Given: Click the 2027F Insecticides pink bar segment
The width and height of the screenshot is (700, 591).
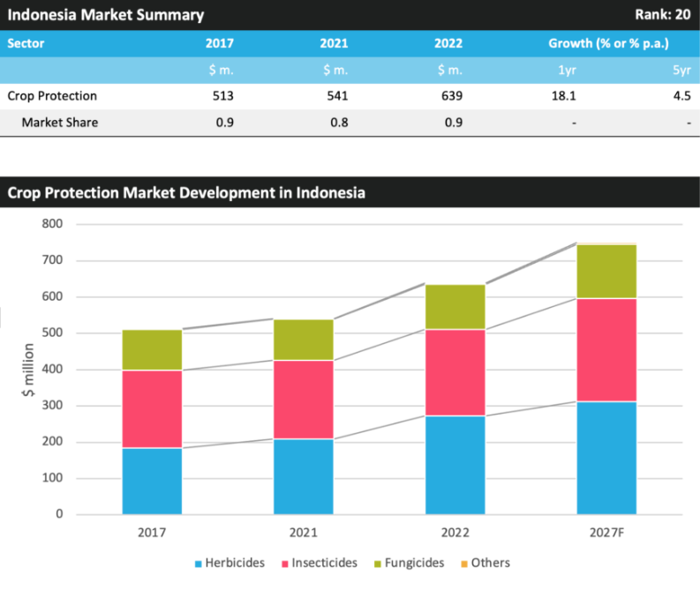Looking at the screenshot, I should point(606,349).
